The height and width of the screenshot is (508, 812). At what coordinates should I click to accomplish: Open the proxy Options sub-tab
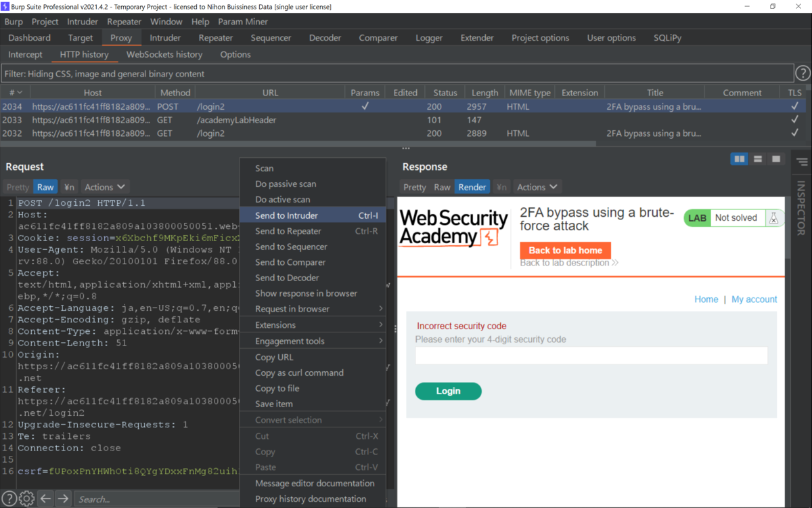235,54
